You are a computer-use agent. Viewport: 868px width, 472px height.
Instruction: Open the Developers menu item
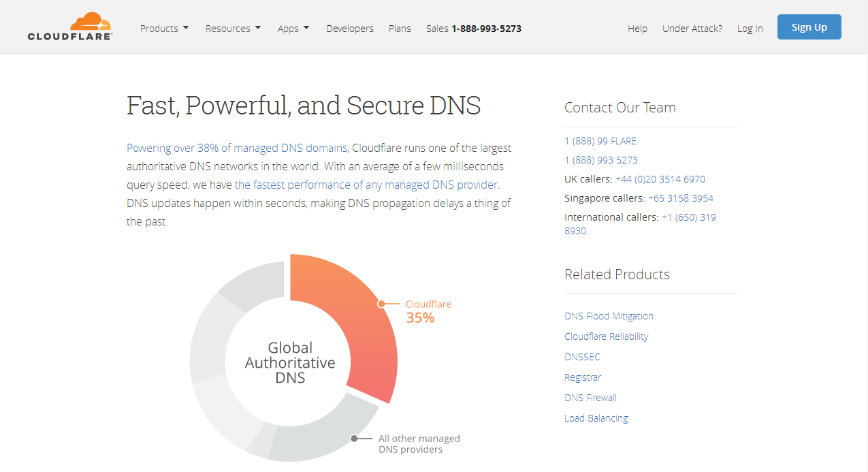350,29
